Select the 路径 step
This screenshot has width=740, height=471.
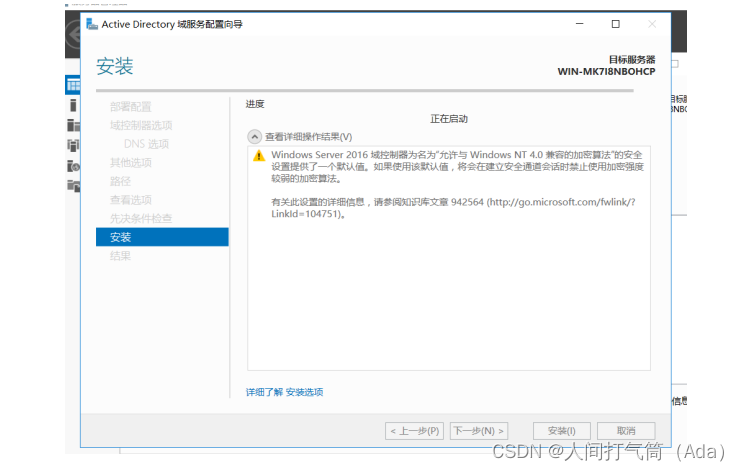pos(120,181)
